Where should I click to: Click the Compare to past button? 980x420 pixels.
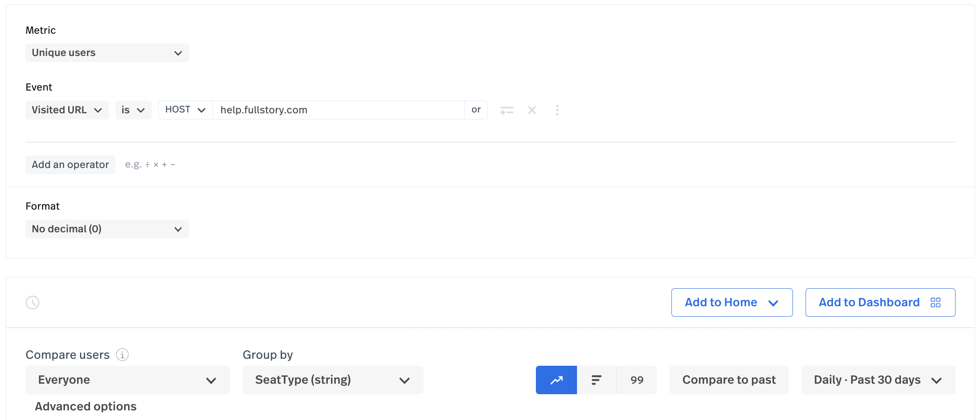click(729, 380)
